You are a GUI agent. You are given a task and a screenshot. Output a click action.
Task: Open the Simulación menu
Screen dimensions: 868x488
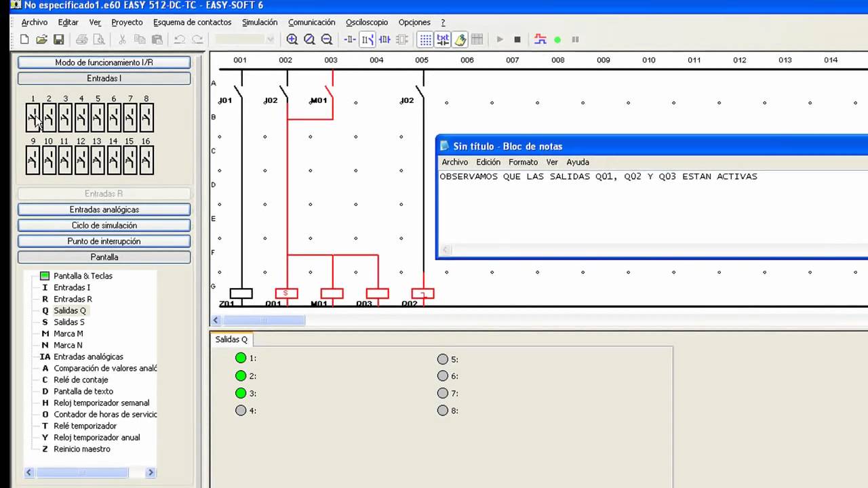[x=260, y=22]
